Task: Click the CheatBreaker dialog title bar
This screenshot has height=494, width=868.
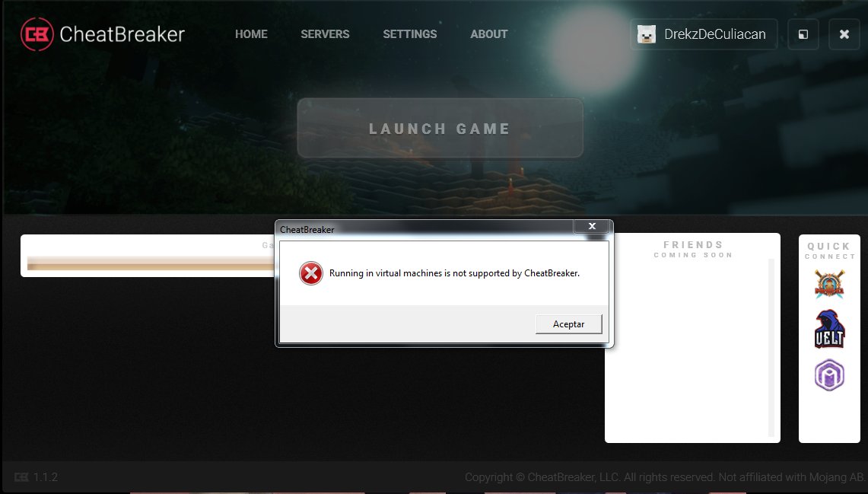Action: (x=425, y=229)
